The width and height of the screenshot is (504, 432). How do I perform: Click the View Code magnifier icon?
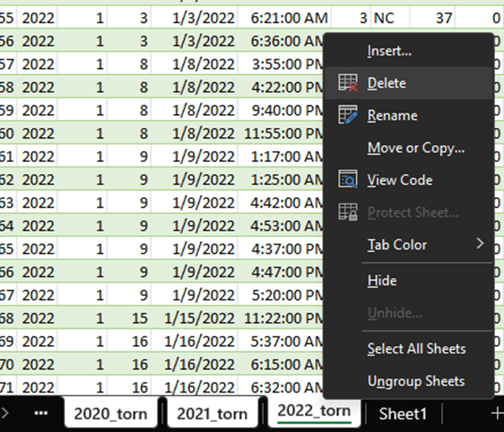pos(348,180)
